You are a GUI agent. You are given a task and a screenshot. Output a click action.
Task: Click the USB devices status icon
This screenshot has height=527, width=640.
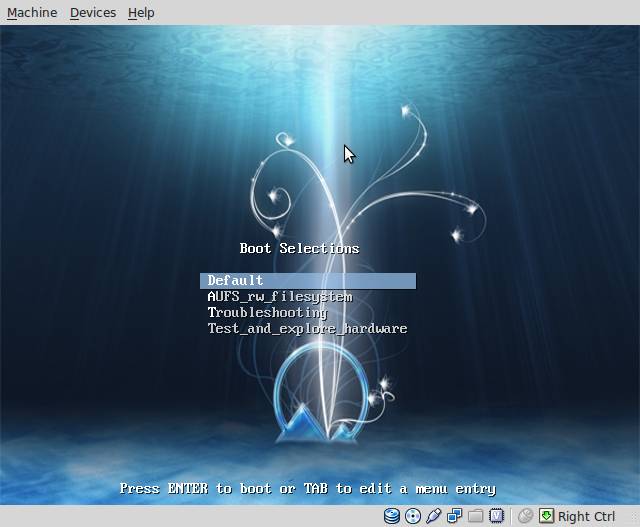coord(433,516)
